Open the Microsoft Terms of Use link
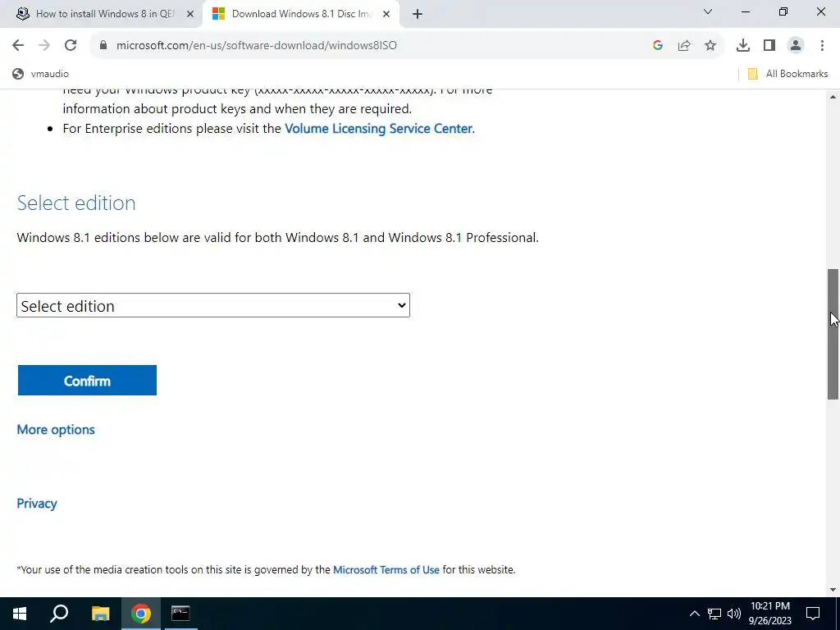Viewport: 840px width, 630px height. [386, 570]
